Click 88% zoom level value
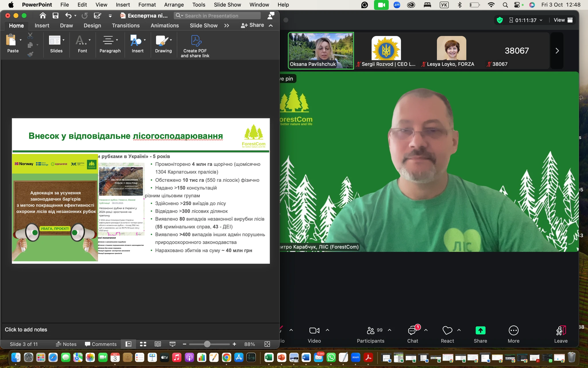The image size is (588, 368). click(249, 344)
